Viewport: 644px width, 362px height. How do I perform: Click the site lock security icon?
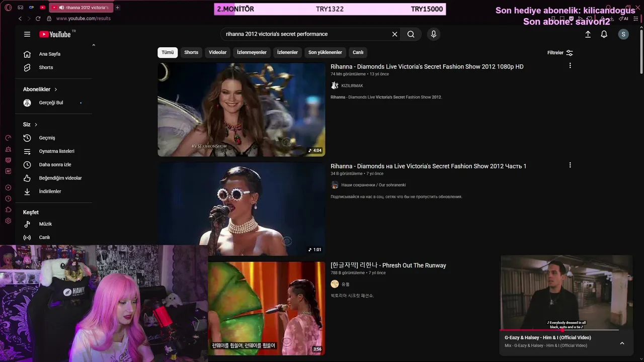[x=49, y=19]
